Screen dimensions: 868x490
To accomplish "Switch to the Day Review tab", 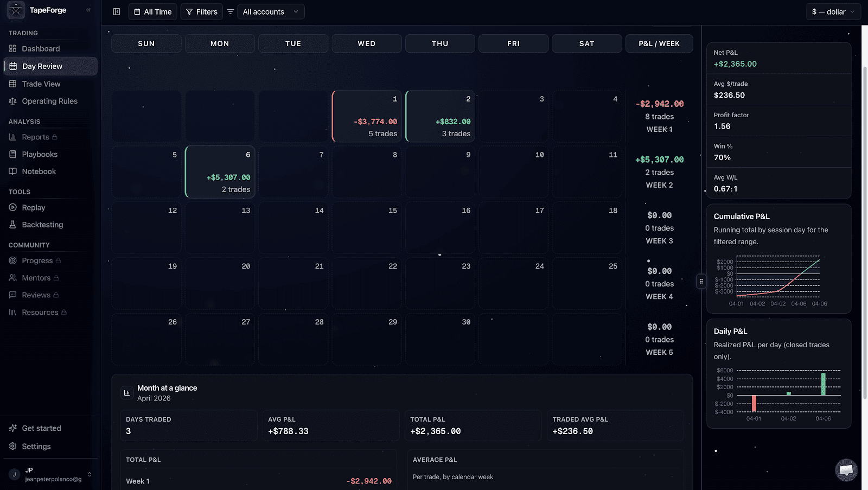I will 41,66.
